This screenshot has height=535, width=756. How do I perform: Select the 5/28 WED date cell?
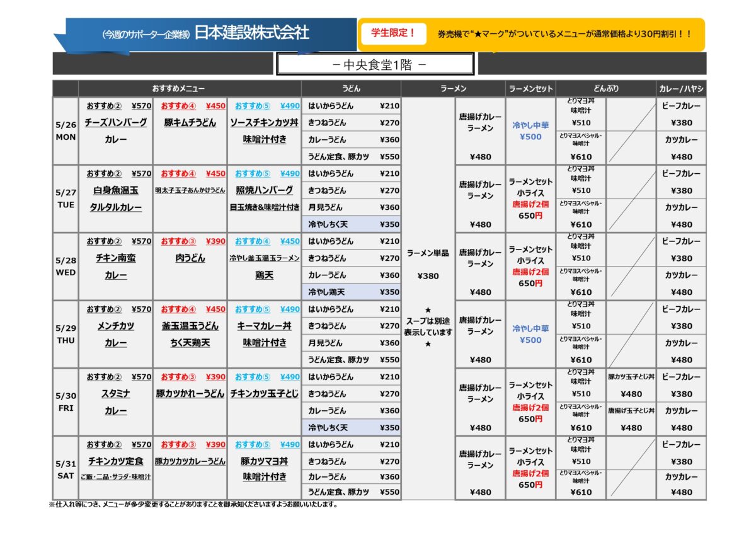[66, 267]
